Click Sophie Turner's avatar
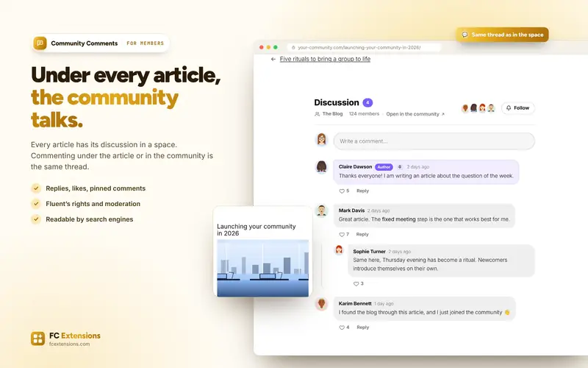The width and height of the screenshot is (588, 368). [340, 250]
